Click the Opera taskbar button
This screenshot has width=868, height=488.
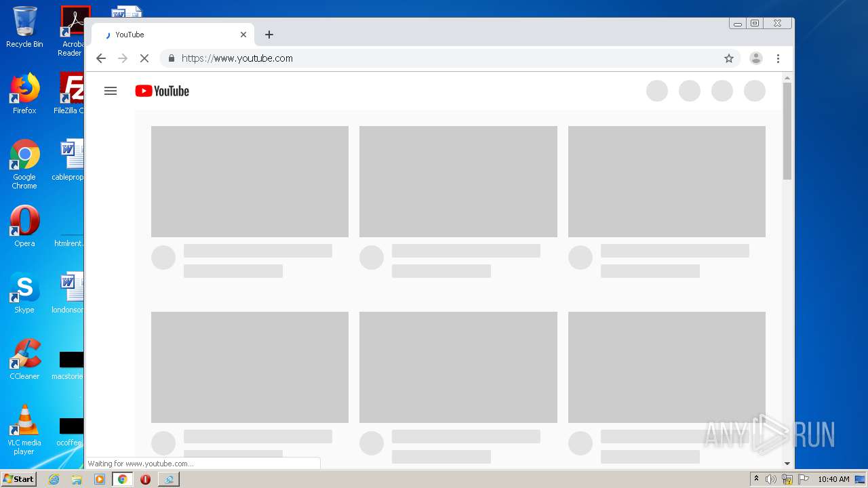145,479
